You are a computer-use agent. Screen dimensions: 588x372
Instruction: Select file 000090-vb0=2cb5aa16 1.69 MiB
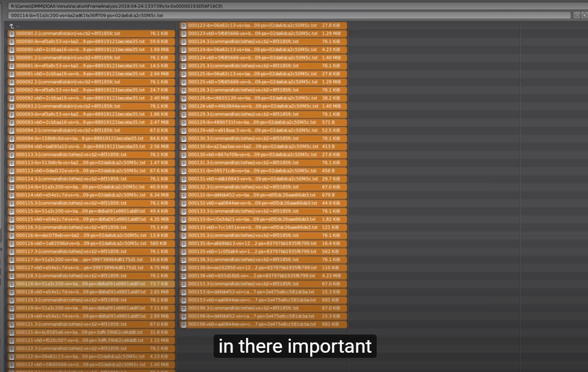(x=91, y=49)
